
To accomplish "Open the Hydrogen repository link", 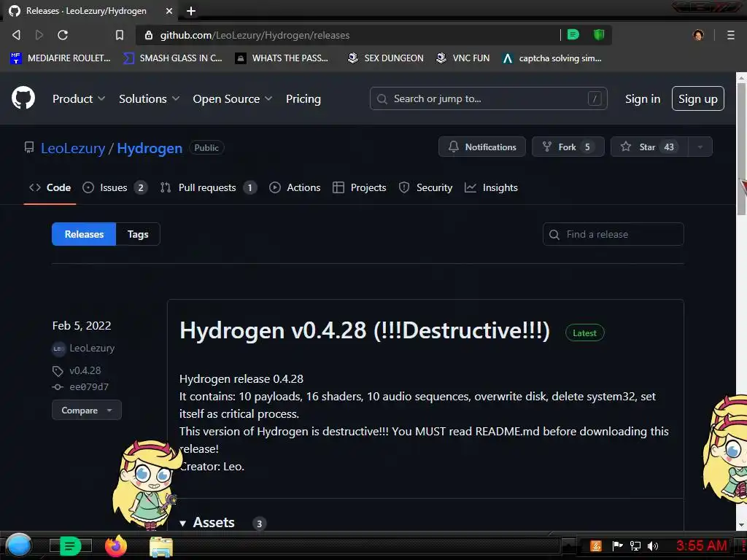I will tap(150, 148).
